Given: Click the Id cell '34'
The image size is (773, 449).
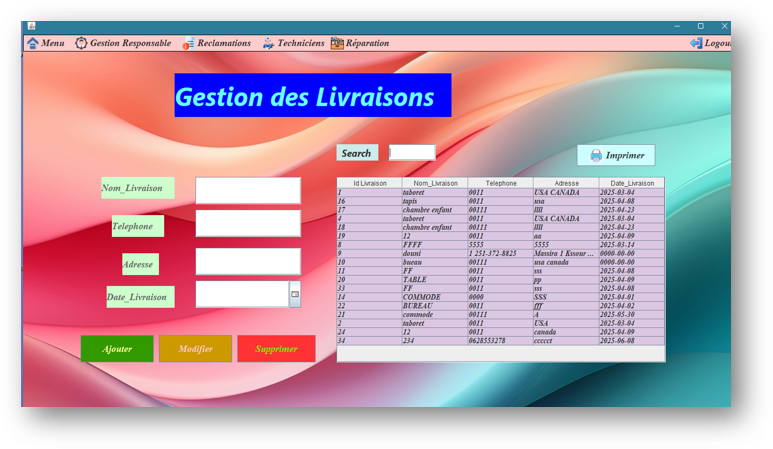Looking at the screenshot, I should click(370, 341).
